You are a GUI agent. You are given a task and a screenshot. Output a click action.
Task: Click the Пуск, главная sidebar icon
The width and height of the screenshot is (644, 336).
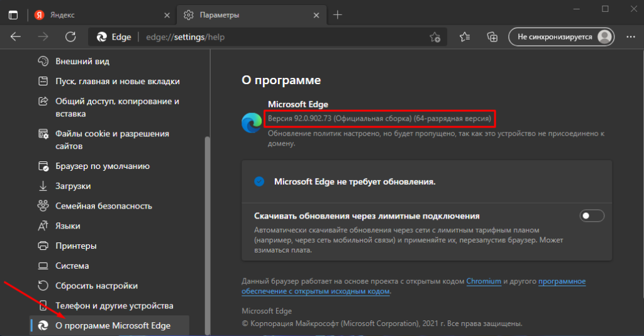(43, 81)
